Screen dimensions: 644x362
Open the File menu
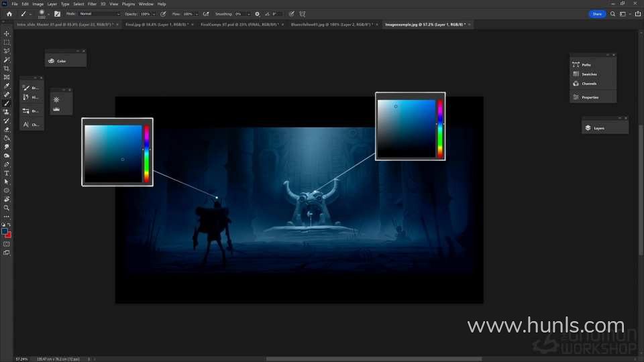coord(14,4)
